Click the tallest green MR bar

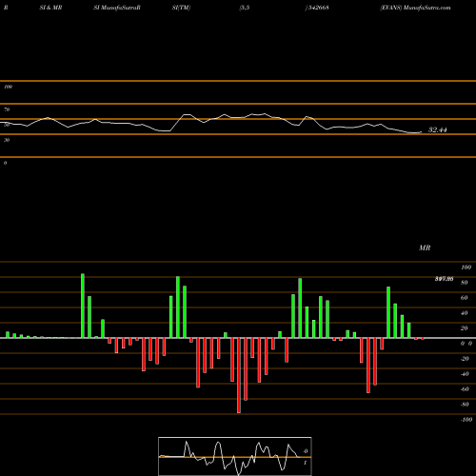point(83,306)
